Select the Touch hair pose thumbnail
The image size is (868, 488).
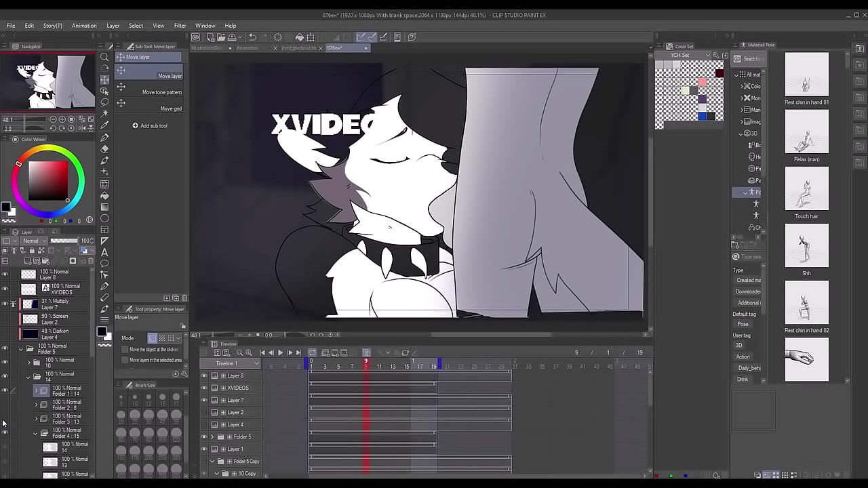(x=806, y=189)
